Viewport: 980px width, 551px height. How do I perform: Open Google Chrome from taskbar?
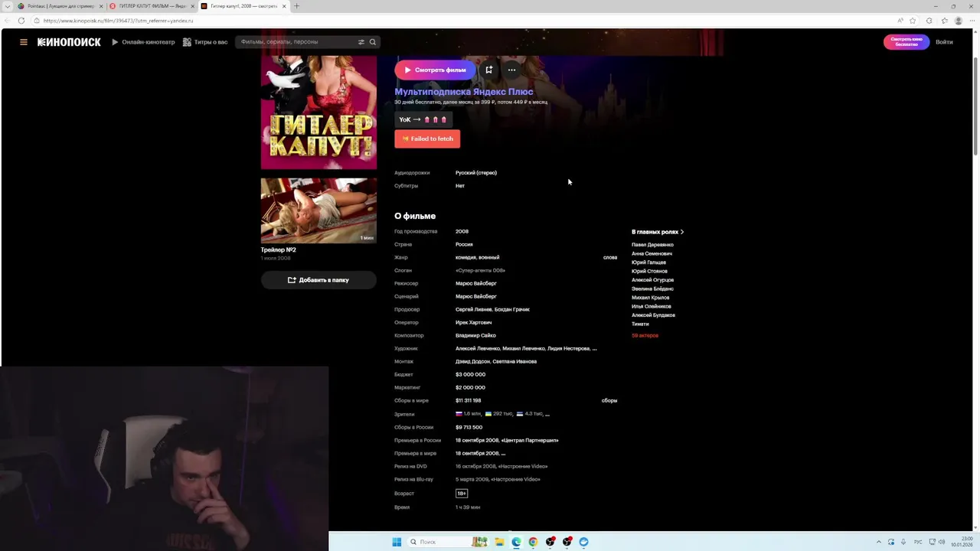(533, 542)
